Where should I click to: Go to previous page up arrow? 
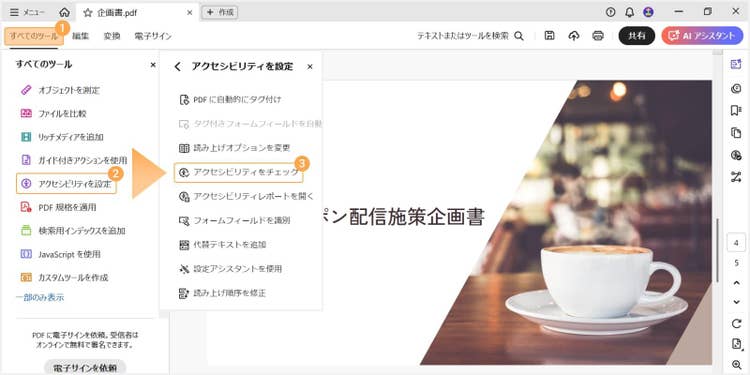tap(736, 283)
